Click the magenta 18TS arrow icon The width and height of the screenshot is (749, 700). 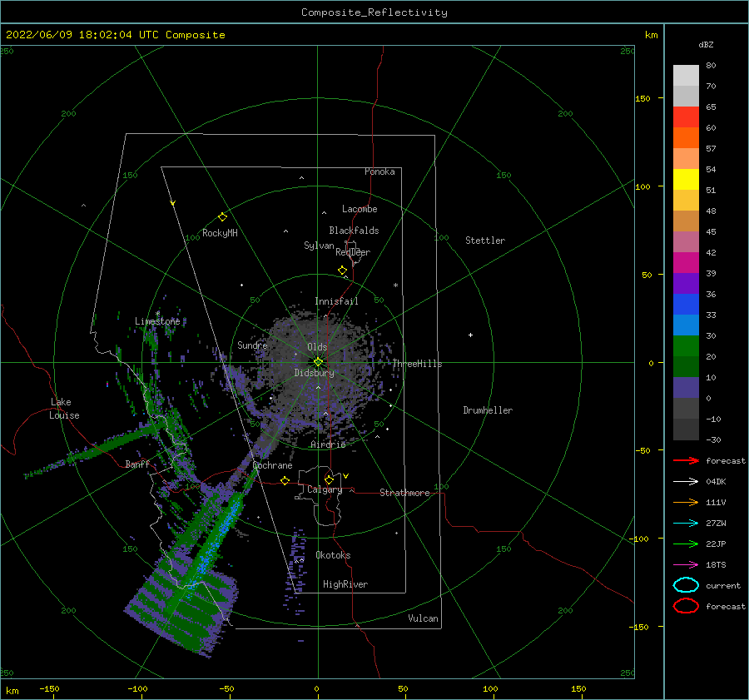(x=686, y=565)
